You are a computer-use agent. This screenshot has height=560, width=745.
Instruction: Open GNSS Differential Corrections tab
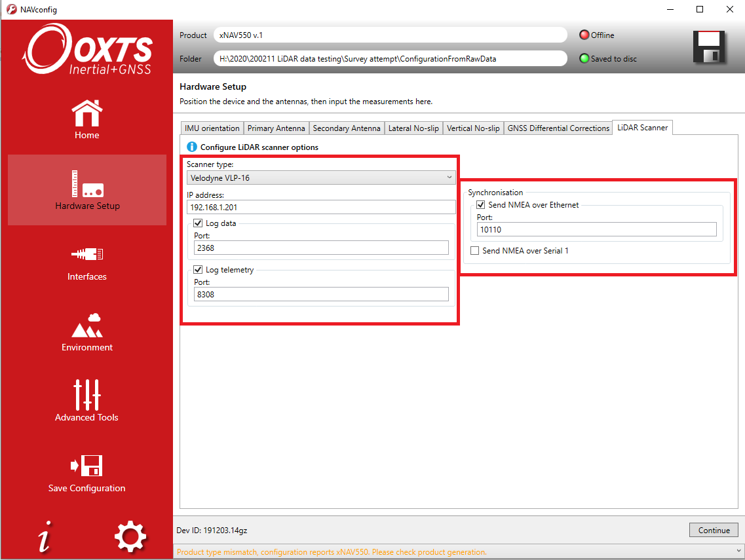(558, 128)
